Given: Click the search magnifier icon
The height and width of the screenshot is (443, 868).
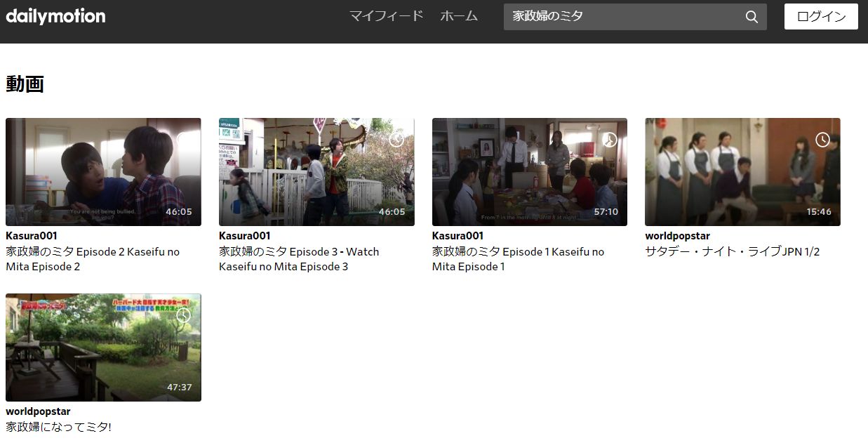Looking at the screenshot, I should 752,17.
